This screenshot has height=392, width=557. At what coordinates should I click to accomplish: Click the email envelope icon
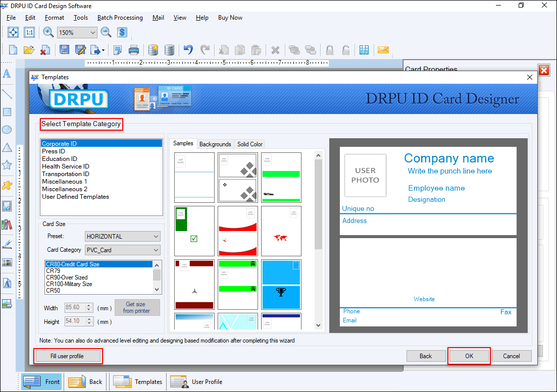click(x=383, y=50)
